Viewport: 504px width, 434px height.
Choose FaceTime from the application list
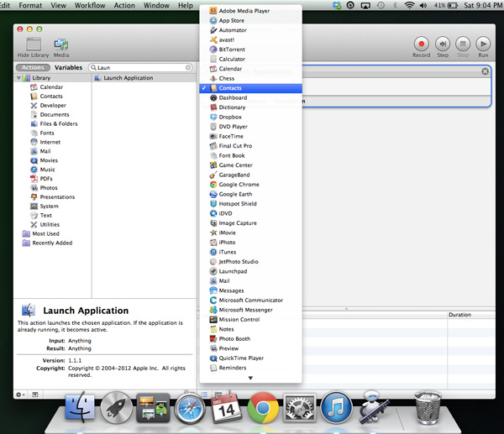click(x=250, y=136)
